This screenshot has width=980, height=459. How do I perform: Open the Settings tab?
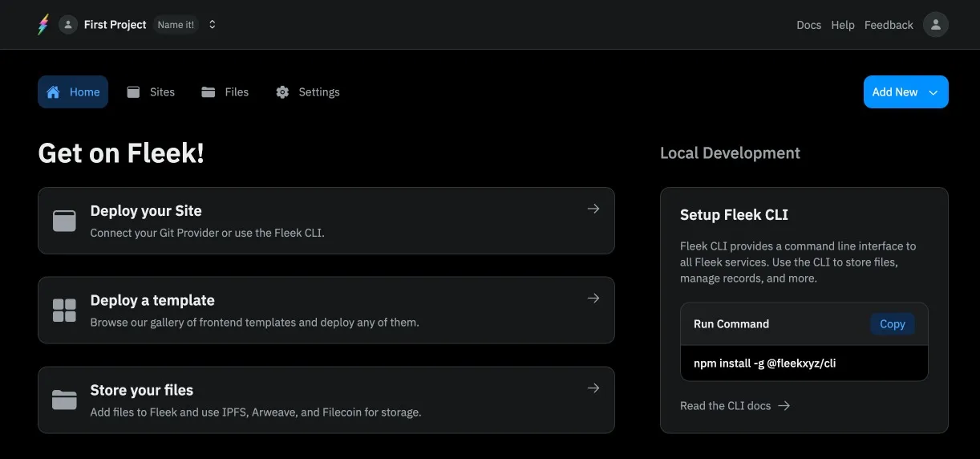point(308,92)
